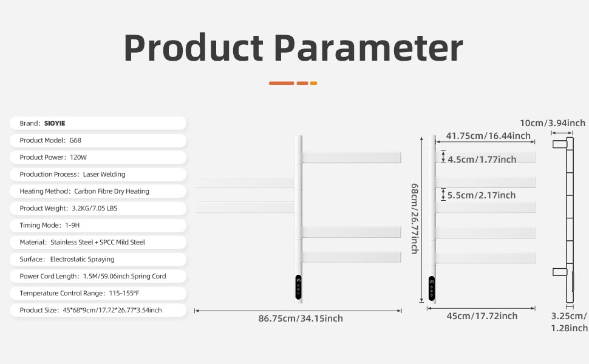Image resolution: width=589 pixels, height=364 pixels.
Task: Click the 10cm/3.94inch depth label
Action: [552, 124]
